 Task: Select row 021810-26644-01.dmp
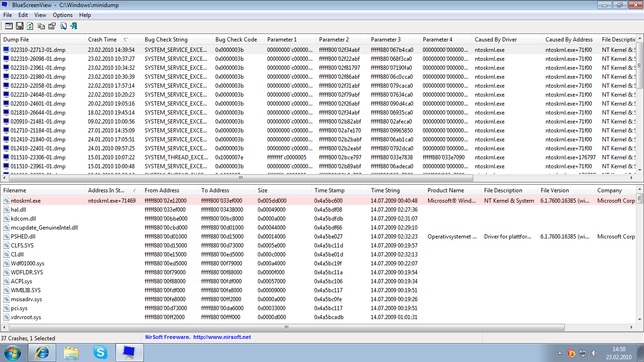coord(318,112)
